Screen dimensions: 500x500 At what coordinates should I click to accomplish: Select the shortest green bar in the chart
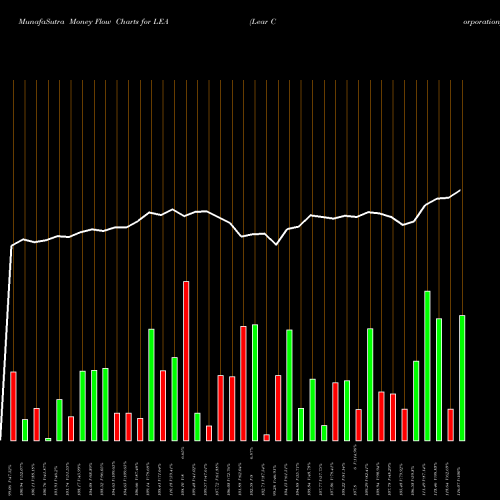(48, 439)
